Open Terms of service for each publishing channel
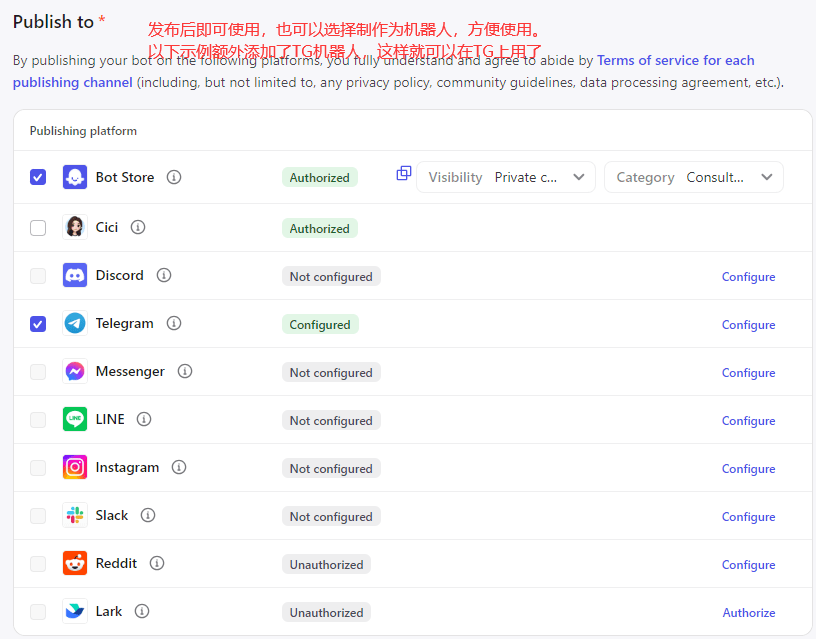The width and height of the screenshot is (816, 639). pyautogui.click(x=675, y=60)
